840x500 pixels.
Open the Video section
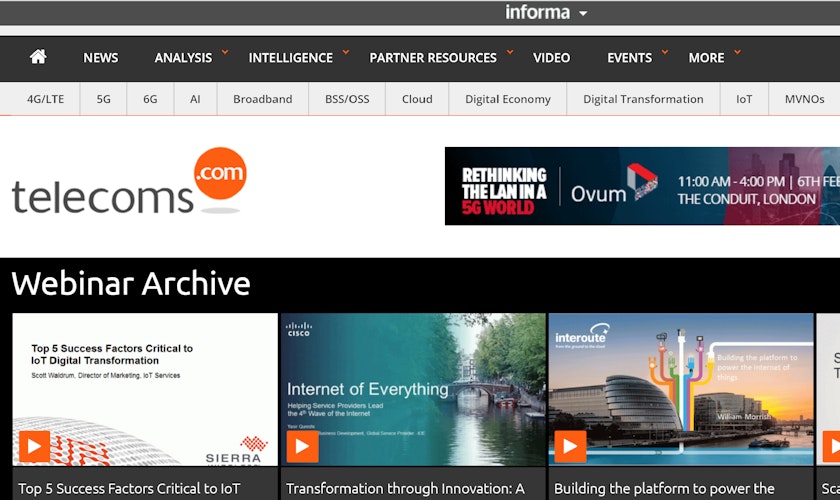point(551,58)
